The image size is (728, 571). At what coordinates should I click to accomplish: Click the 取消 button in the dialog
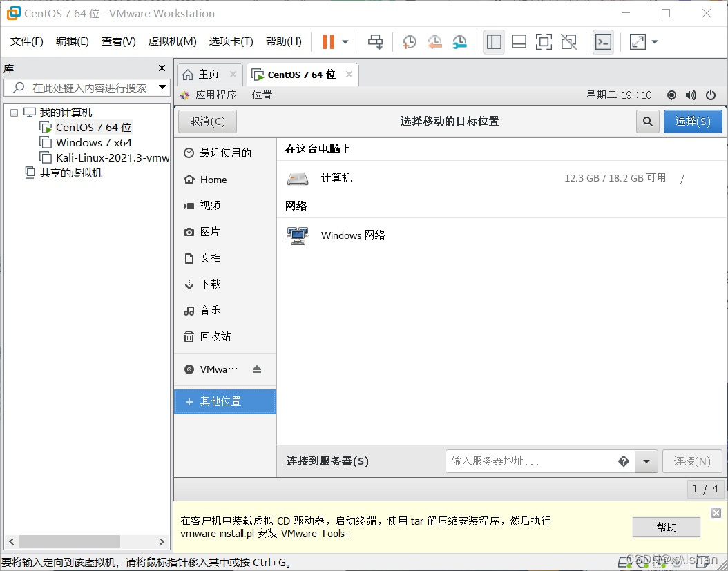(207, 121)
